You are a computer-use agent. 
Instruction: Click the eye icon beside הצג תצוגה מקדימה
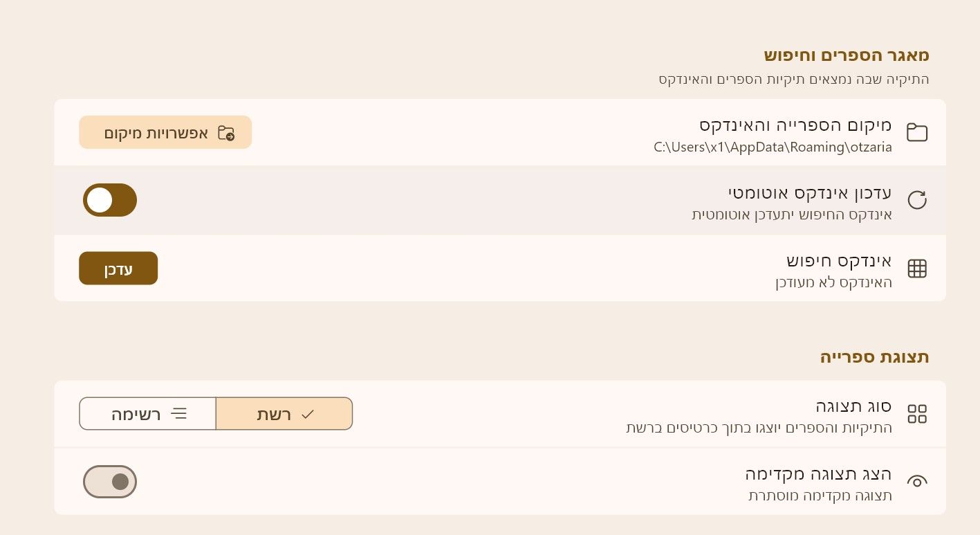916,481
